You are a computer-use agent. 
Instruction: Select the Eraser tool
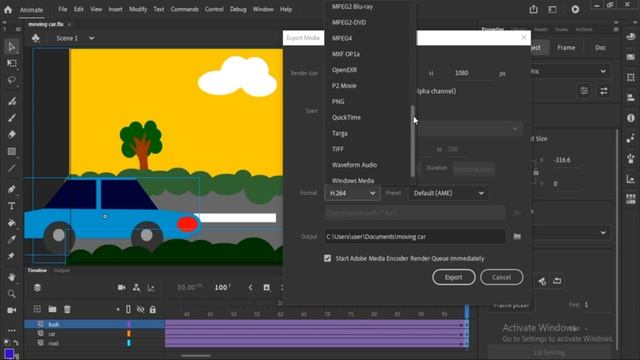coord(11,135)
